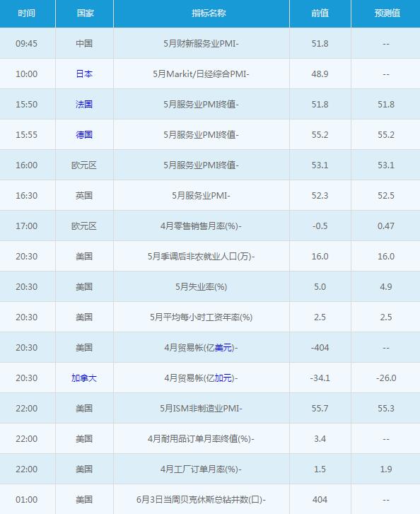420x514 pixels.
Task: Click forecast 55.2 in the 德国 row
Action: pyautogui.click(x=386, y=135)
